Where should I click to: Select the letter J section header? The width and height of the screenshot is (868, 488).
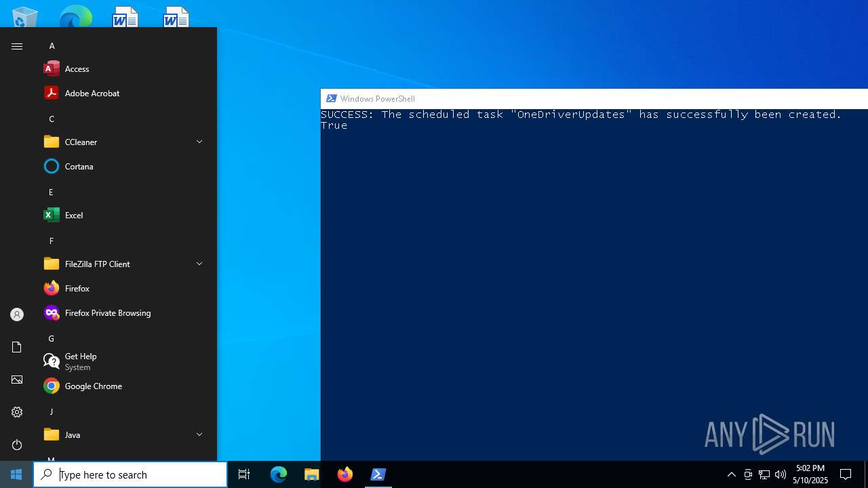coord(51,411)
